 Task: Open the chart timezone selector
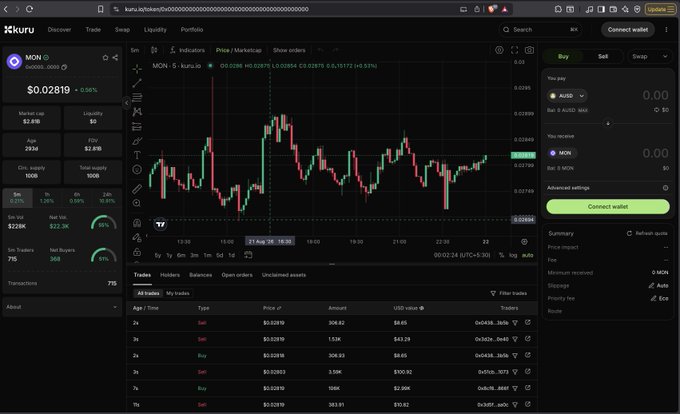coord(462,255)
